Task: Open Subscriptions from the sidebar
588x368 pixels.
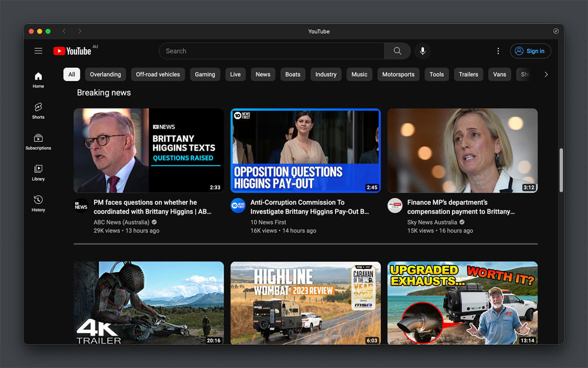Action: (38, 141)
